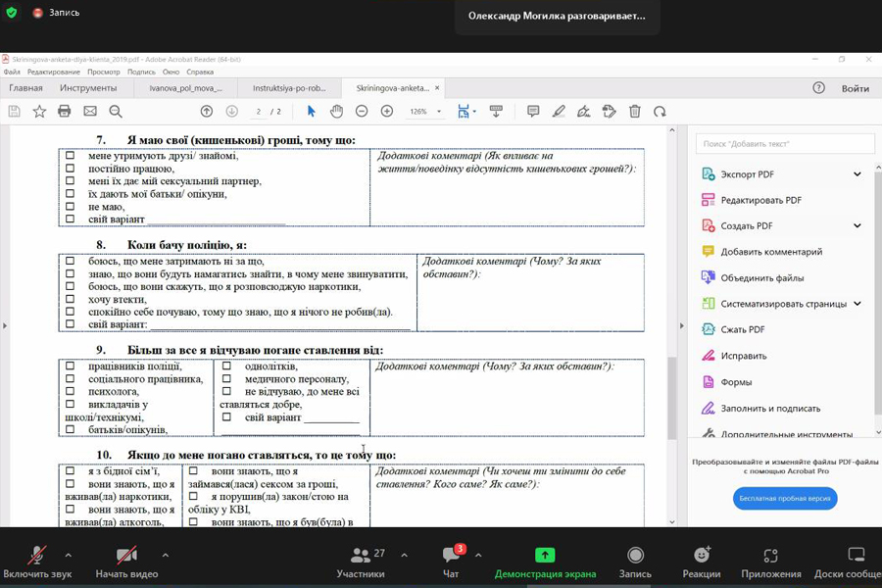Click the Print icon in toolbar
882x588 pixels.
65,112
